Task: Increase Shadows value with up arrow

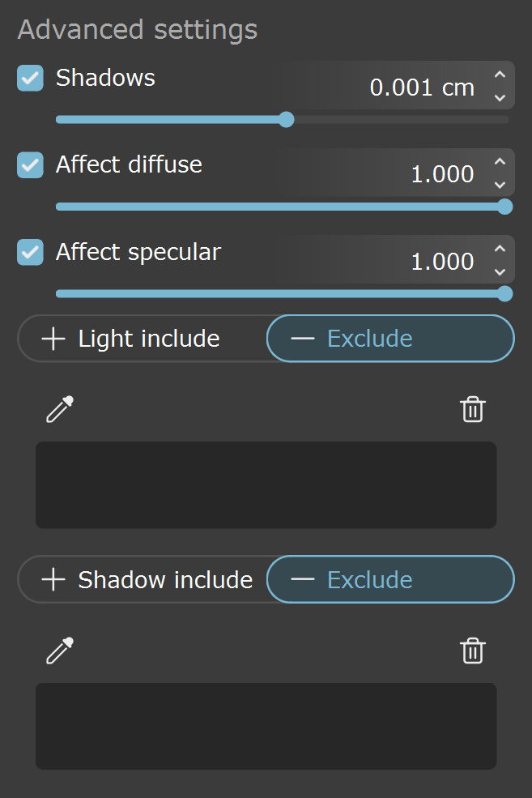Action: (500, 75)
